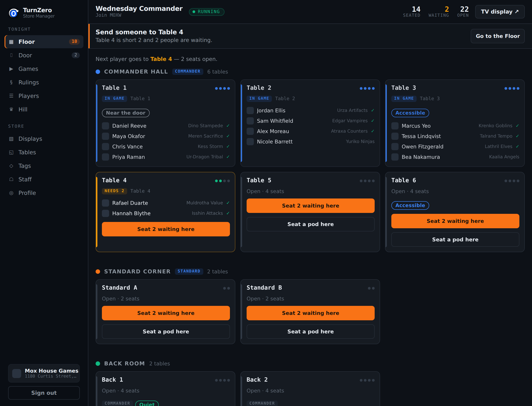Seat a pod at Table 5

(311, 224)
